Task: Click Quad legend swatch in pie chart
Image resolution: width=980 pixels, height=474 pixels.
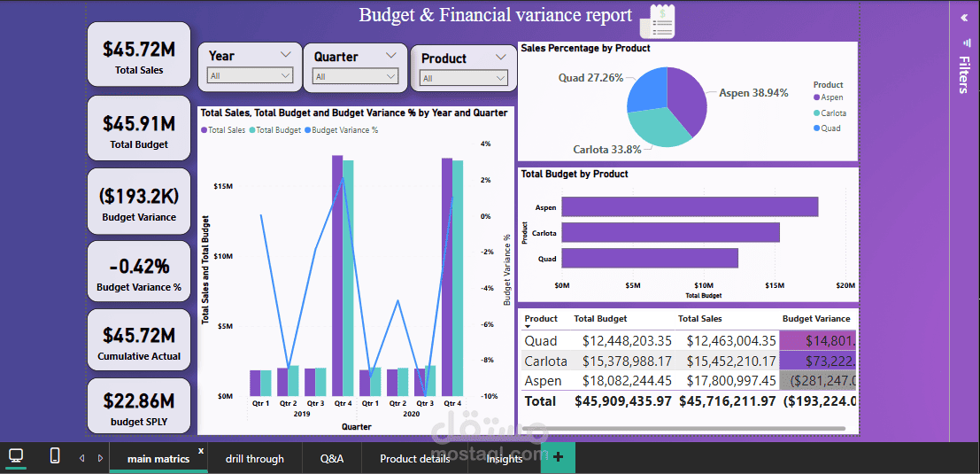Action: pos(817,128)
